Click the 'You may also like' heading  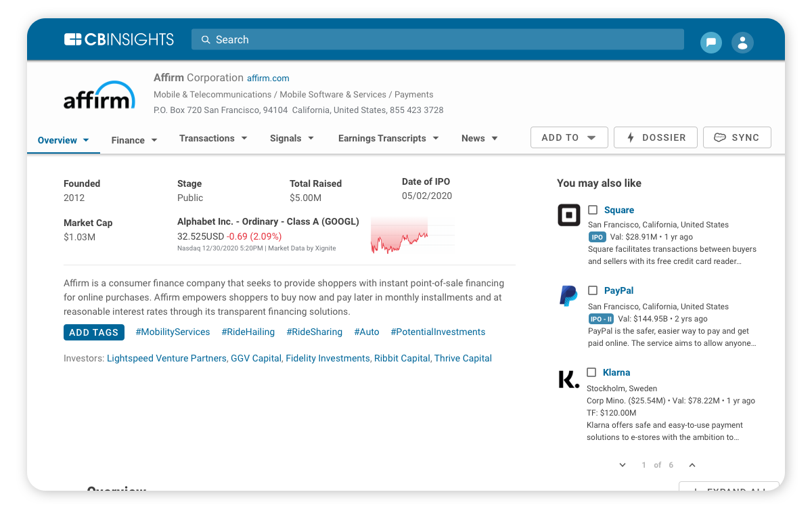tap(599, 183)
